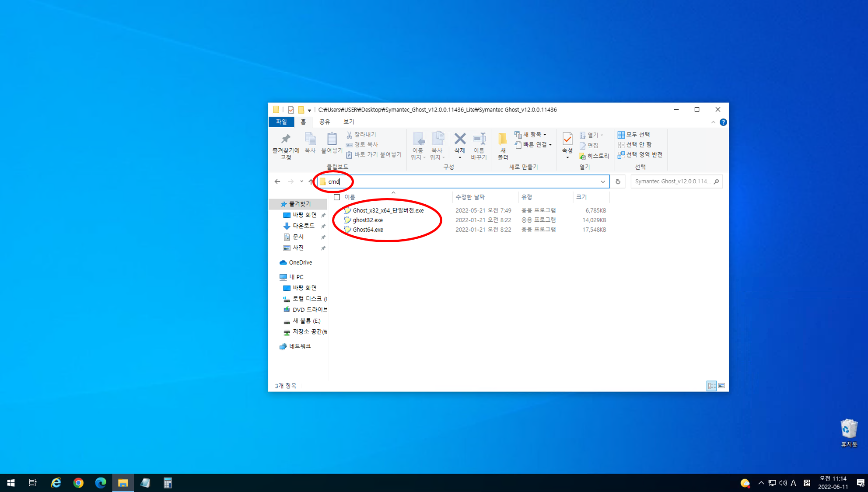Expand the address bar history dropdown
Viewport: 868px width, 492px height.
point(602,181)
